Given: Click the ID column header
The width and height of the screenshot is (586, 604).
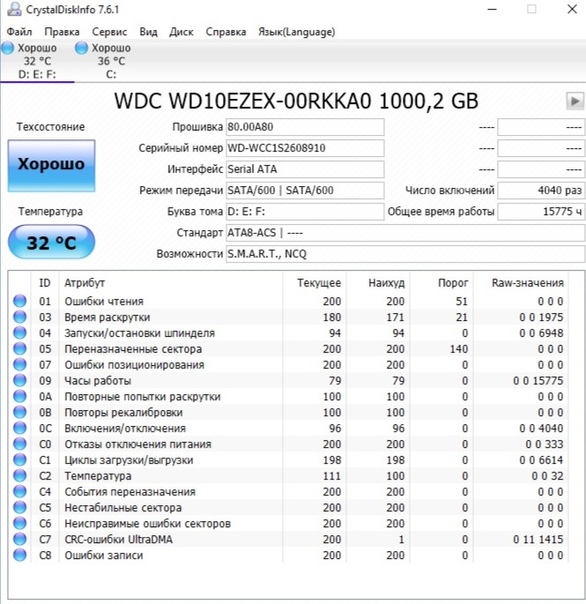Looking at the screenshot, I should coord(45,283).
